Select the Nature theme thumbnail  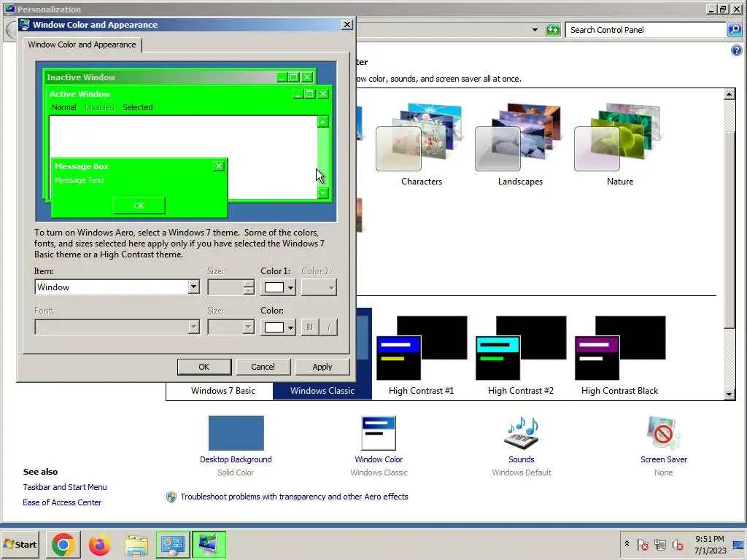[x=618, y=137]
